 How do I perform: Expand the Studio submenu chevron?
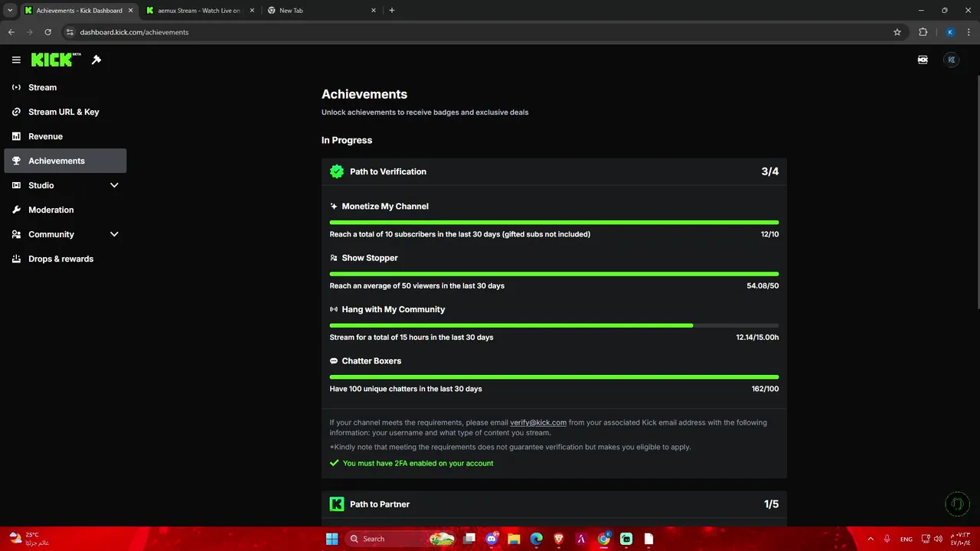click(114, 185)
